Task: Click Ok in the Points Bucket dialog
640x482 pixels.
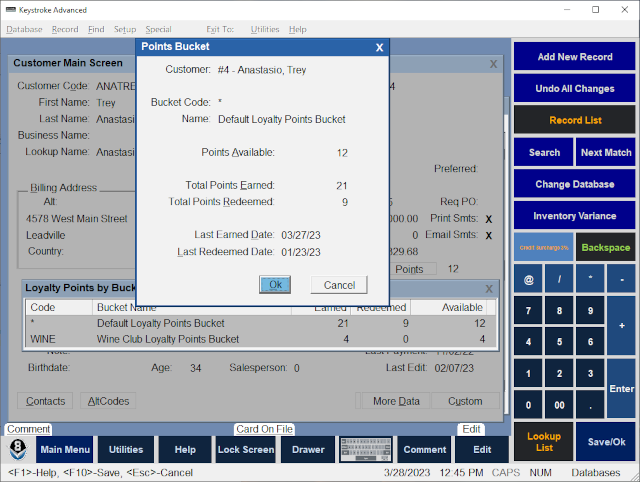Action: pyautogui.click(x=275, y=285)
